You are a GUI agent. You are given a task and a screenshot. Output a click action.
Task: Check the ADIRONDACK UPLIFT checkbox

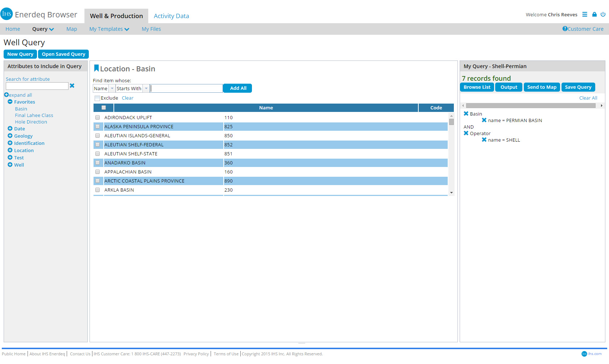coord(98,117)
